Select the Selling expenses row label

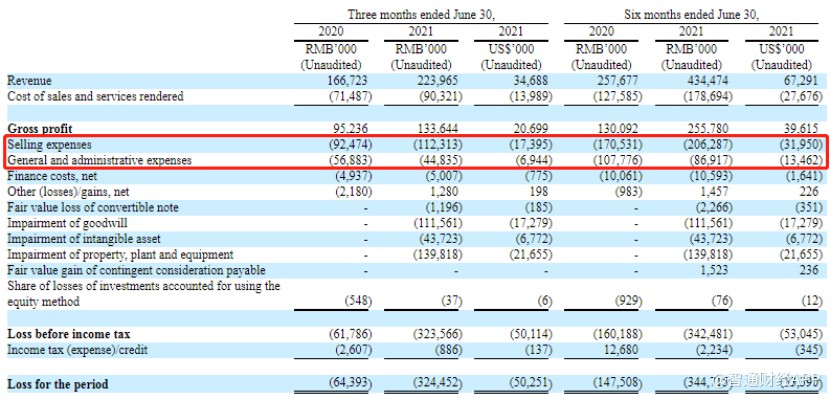point(49,144)
